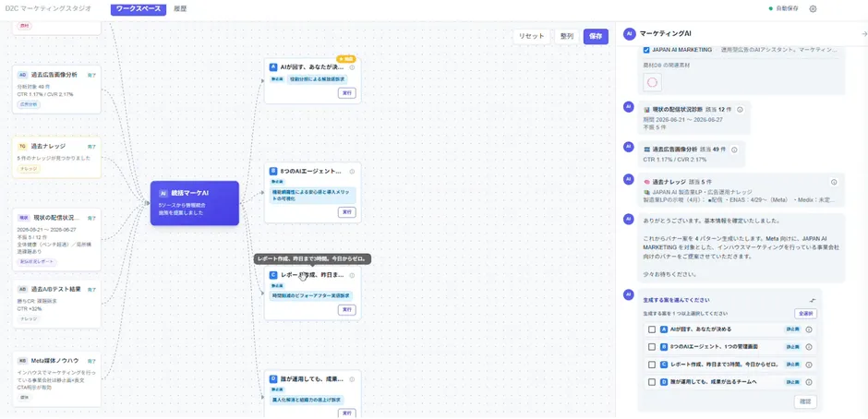
Task: Click the yellow star badge above card A
Action: (x=346, y=59)
